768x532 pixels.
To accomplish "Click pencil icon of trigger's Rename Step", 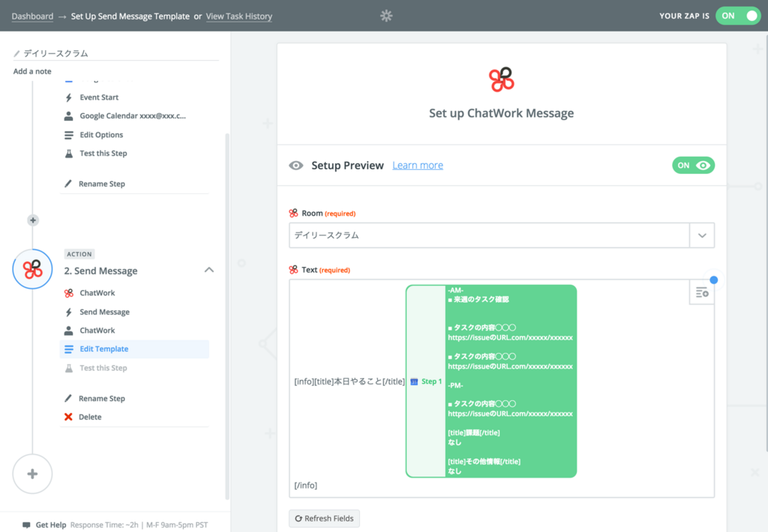I will 68,184.
